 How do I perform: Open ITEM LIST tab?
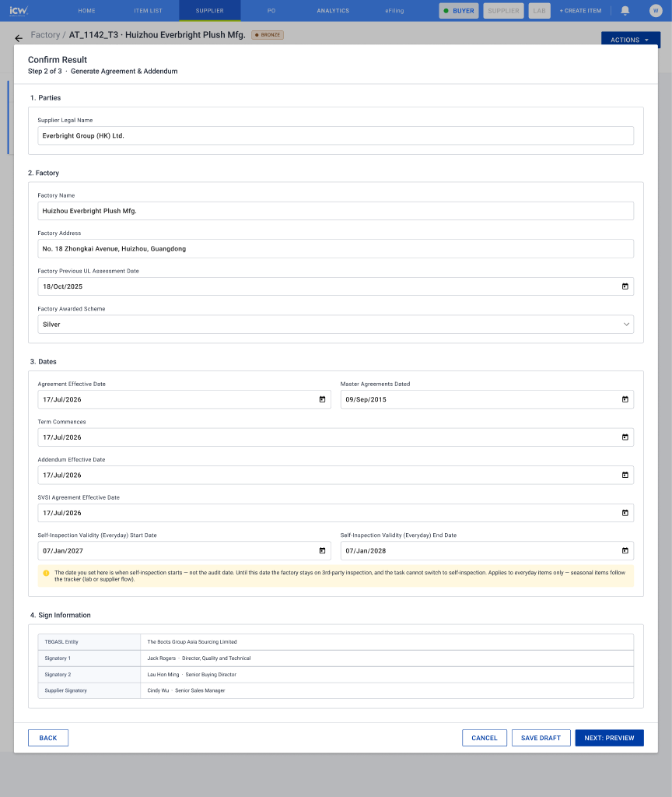click(149, 11)
